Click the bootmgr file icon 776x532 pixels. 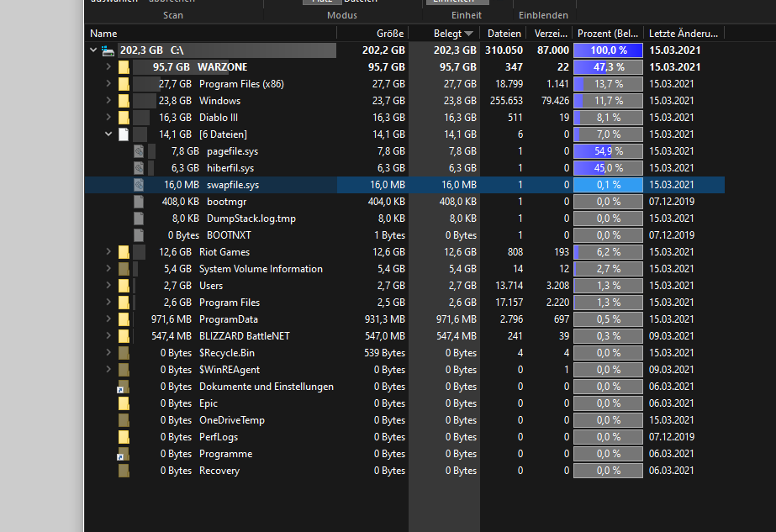(139, 202)
